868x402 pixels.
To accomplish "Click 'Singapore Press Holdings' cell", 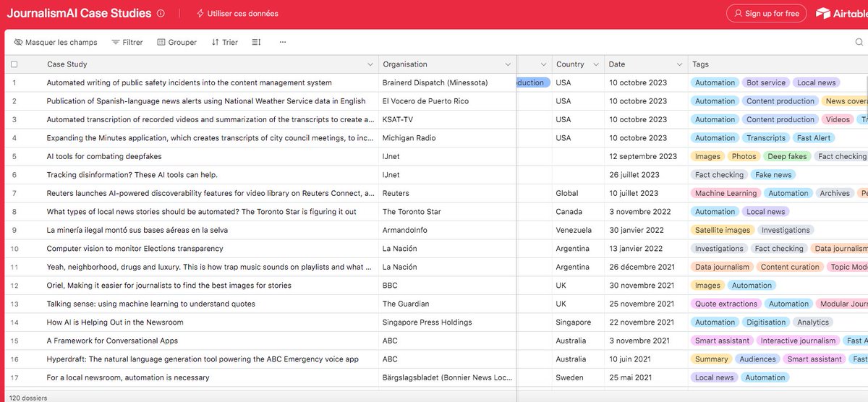I will [x=448, y=322].
